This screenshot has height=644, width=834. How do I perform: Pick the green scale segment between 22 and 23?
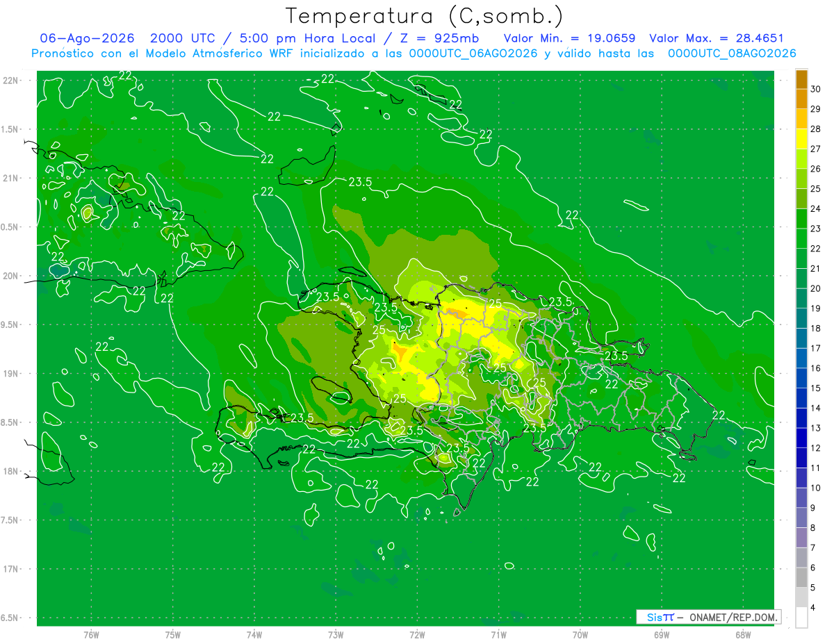click(801, 239)
